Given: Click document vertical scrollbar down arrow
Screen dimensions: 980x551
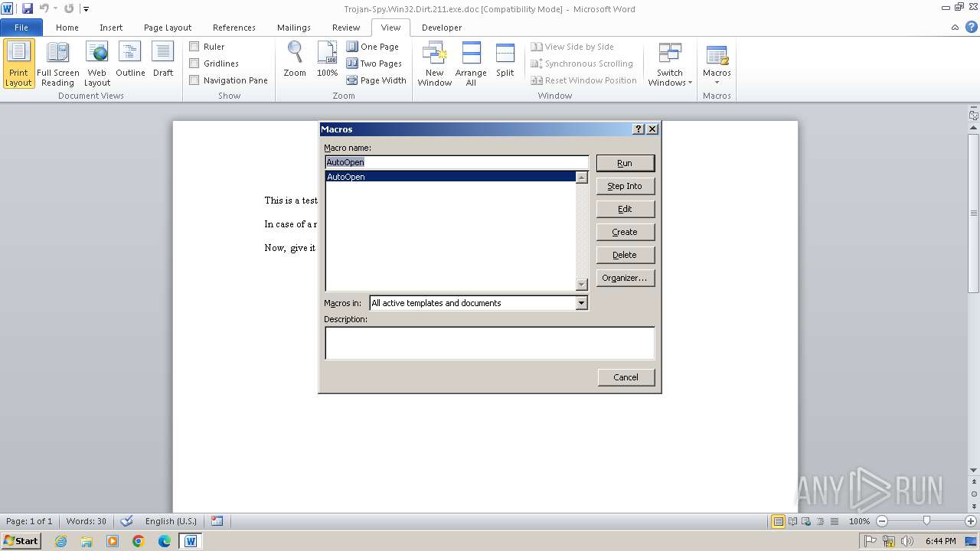Looking at the screenshot, I should (x=974, y=470).
